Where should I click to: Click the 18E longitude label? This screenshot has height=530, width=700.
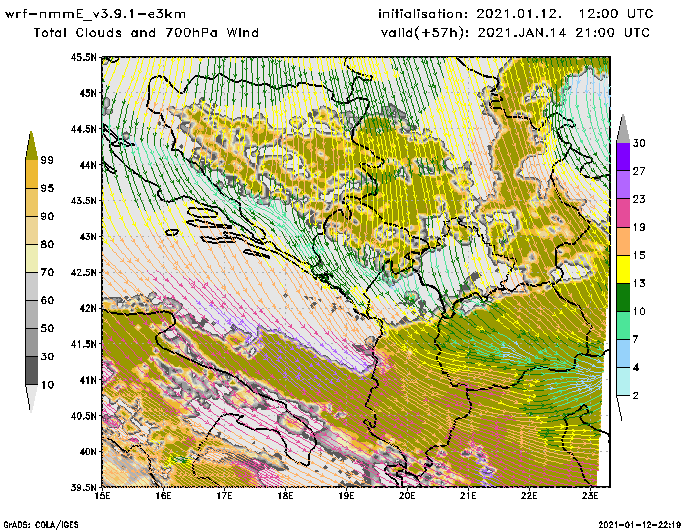(285, 496)
